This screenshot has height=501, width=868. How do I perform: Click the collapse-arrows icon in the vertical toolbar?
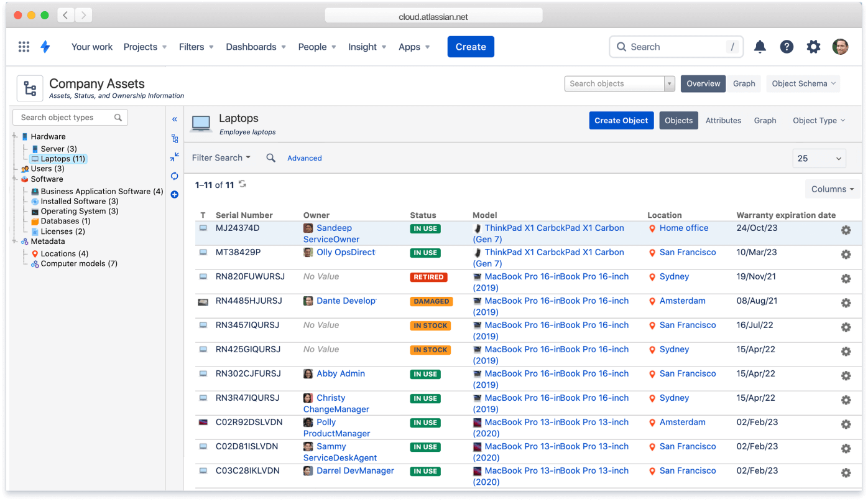coord(175,157)
